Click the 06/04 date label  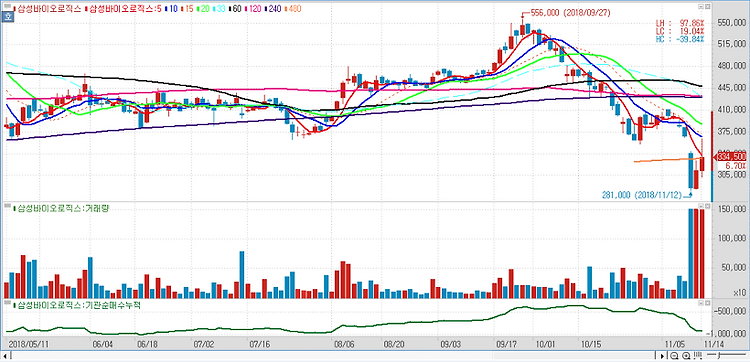[x=102, y=344]
